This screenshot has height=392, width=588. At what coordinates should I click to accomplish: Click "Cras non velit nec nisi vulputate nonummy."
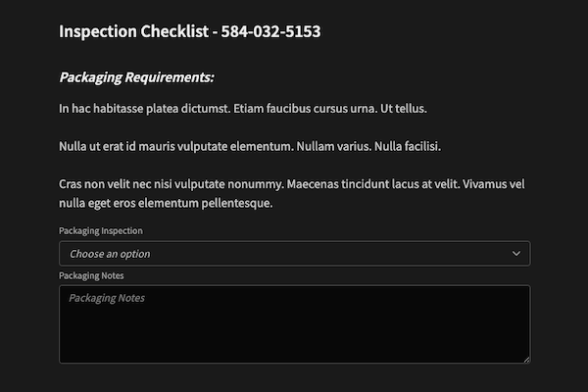[171, 184]
